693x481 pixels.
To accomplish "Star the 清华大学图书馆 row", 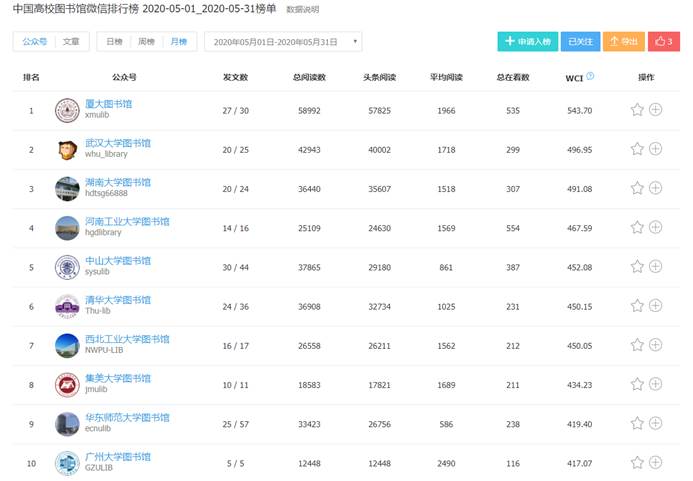I will [x=637, y=305].
